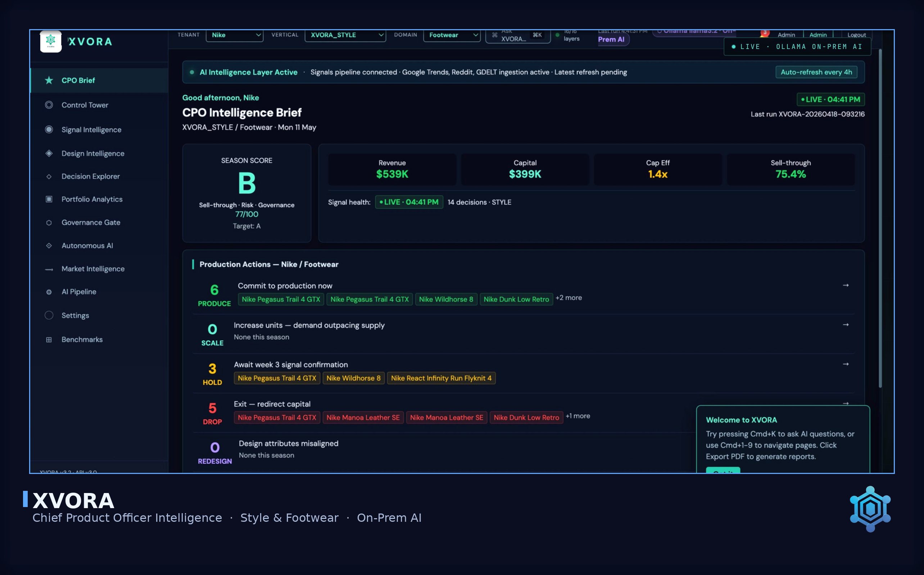The width and height of the screenshot is (924, 575).
Task: Click the Decision Explorer diamond outline icon
Action: [49, 177]
